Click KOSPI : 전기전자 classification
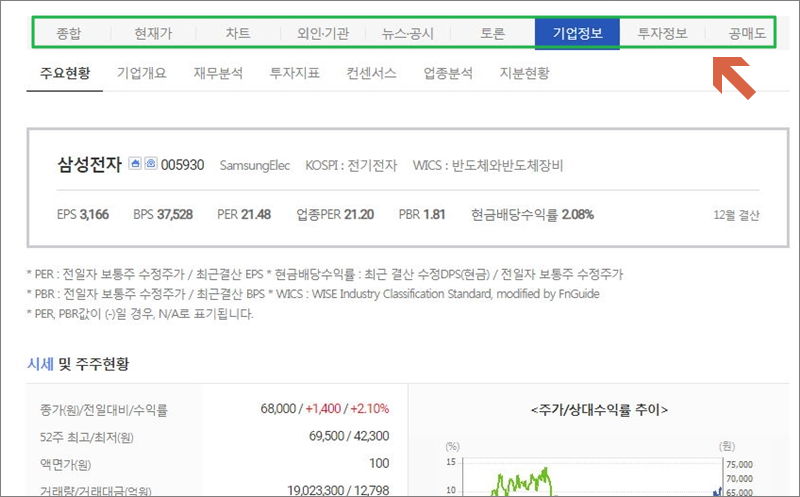This screenshot has width=800, height=497. coord(351,165)
